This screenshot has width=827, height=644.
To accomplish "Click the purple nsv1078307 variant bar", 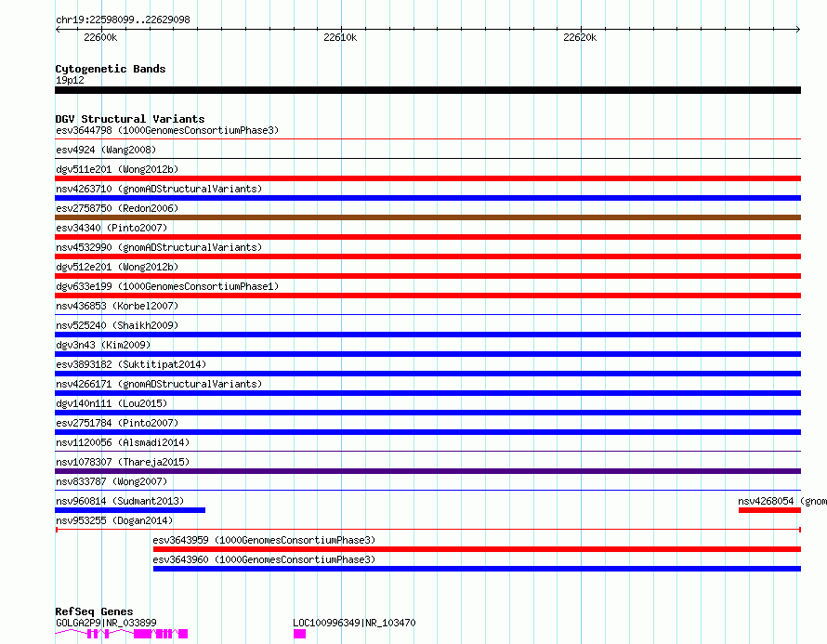I will coord(427,471).
